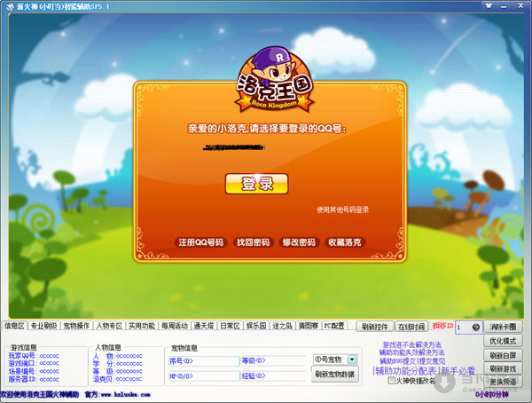The width and height of the screenshot is (532, 403).
Task: Open the 宠物操作 tab
Action: [76, 326]
